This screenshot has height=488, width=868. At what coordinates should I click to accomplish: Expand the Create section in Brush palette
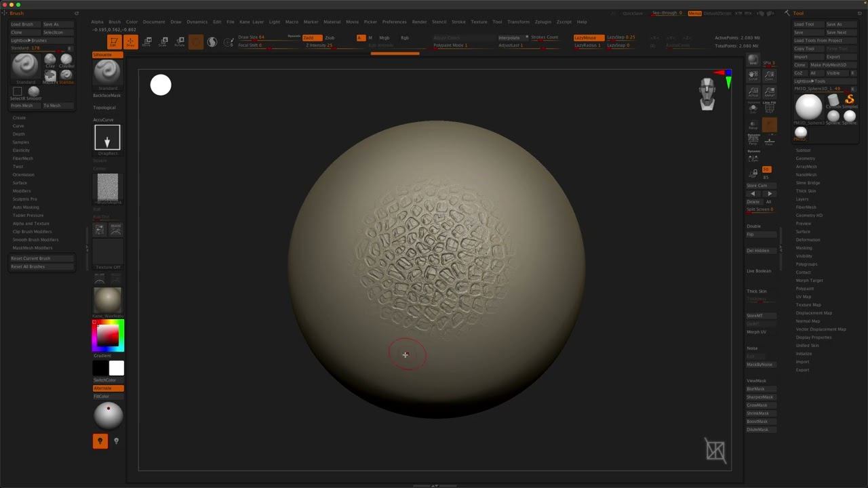point(19,118)
